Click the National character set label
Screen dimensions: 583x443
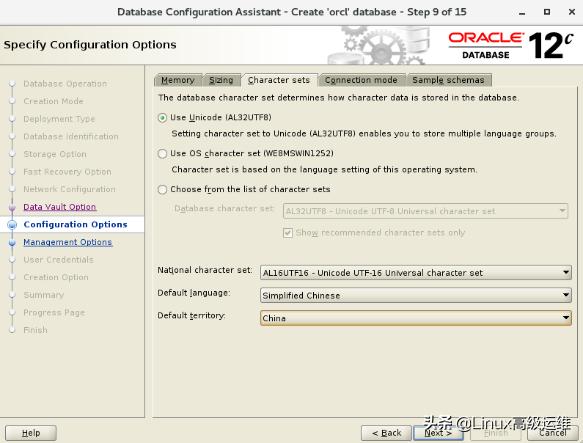(205, 270)
